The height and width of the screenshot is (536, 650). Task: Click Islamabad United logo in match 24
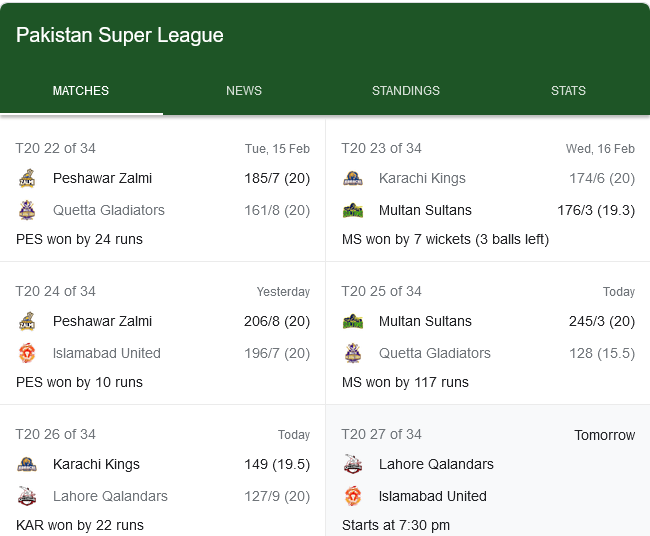click(x=27, y=353)
